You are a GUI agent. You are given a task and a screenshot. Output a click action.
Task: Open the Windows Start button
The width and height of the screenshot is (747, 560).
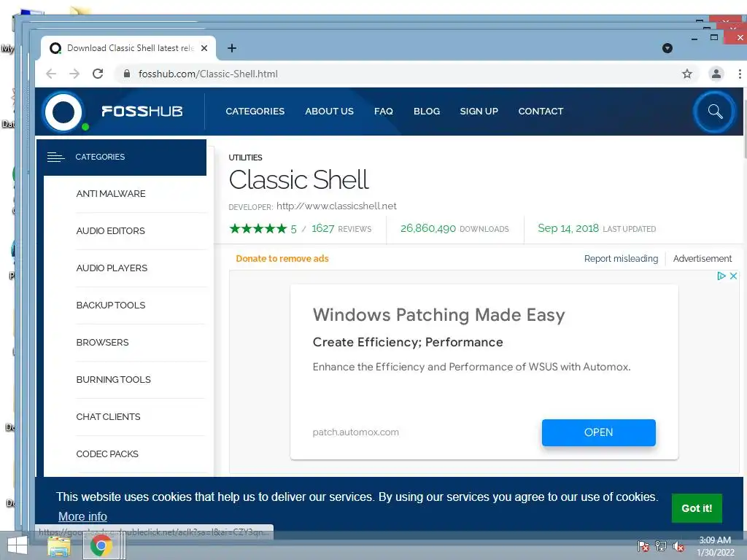tap(18, 545)
